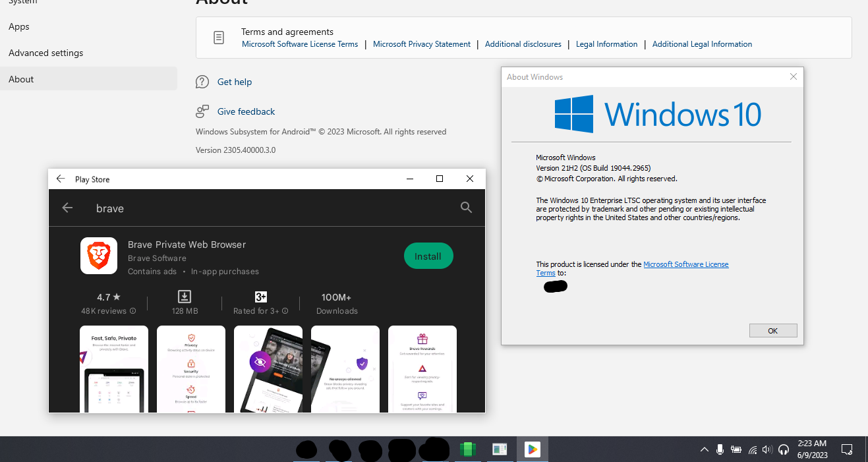
Task: Check battery status from the system tray
Action: click(x=736, y=449)
